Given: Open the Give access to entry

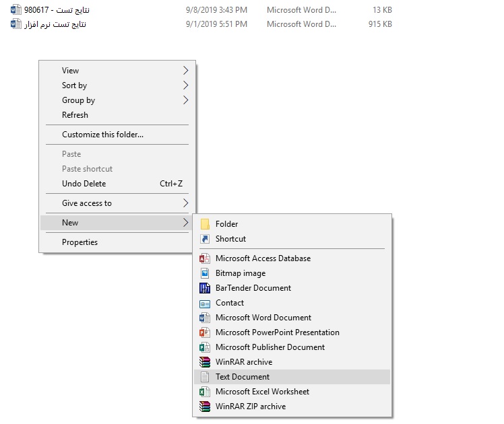Looking at the screenshot, I should pyautogui.click(x=117, y=203).
